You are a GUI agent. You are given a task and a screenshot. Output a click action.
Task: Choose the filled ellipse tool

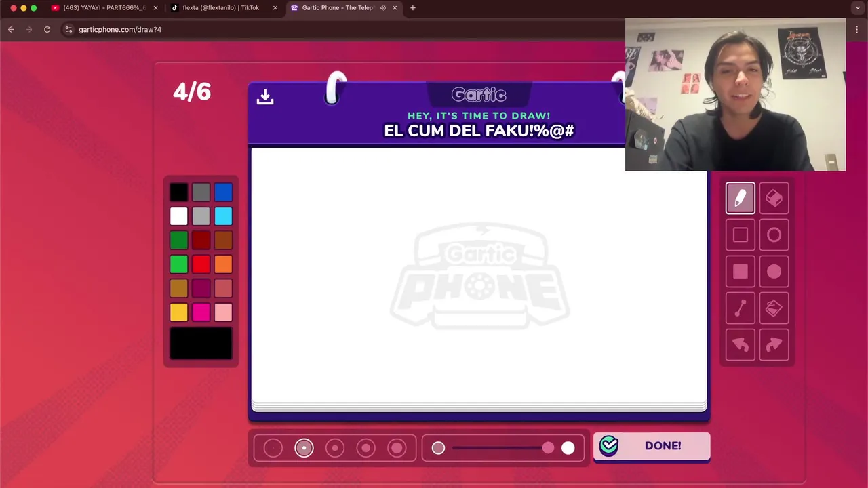coord(774,272)
